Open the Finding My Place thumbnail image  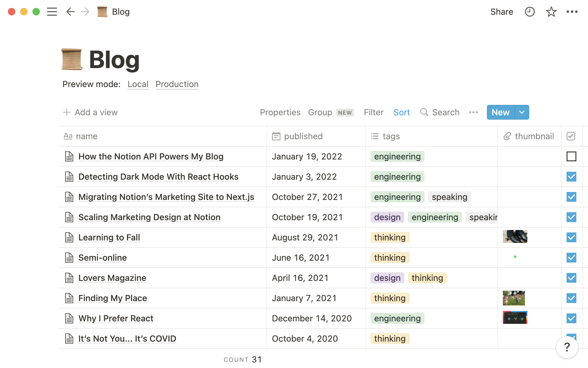pos(514,298)
